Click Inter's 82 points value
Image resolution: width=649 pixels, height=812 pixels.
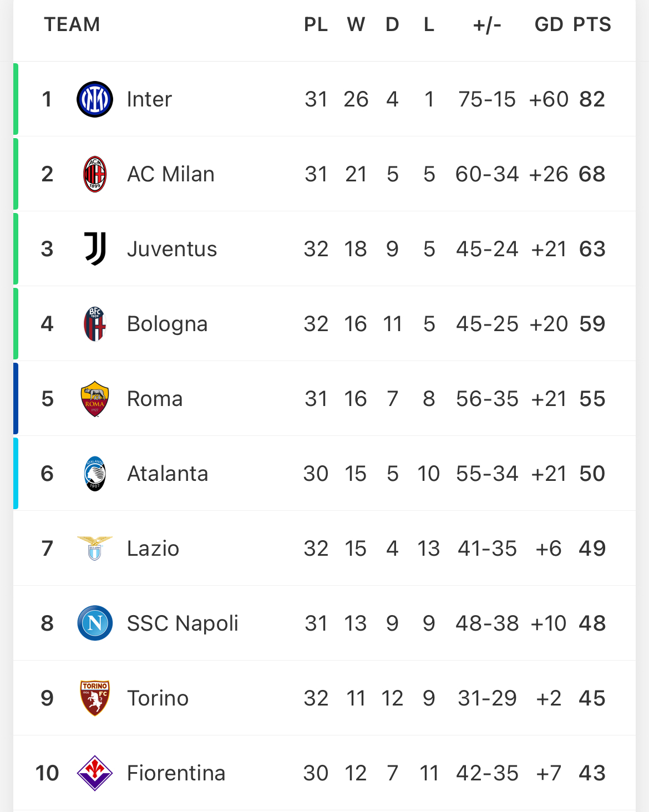point(592,99)
